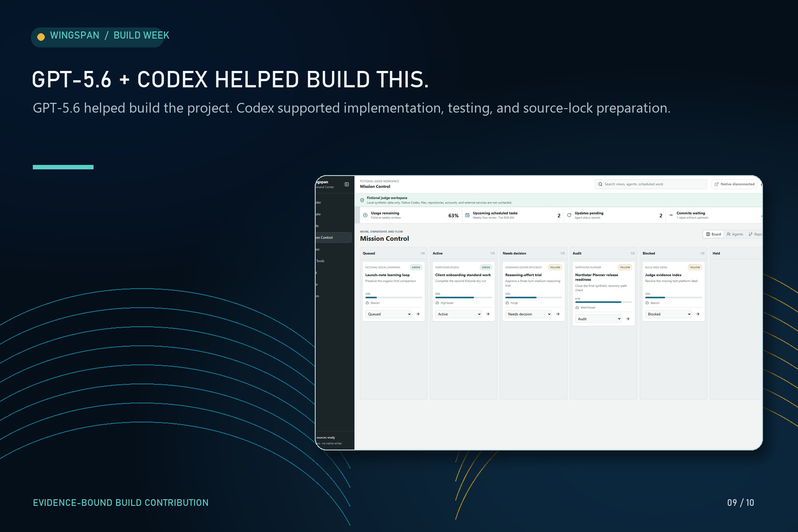Click Launch-note learning loop progress bar
This screenshot has height=532, width=798.
(x=394, y=297)
